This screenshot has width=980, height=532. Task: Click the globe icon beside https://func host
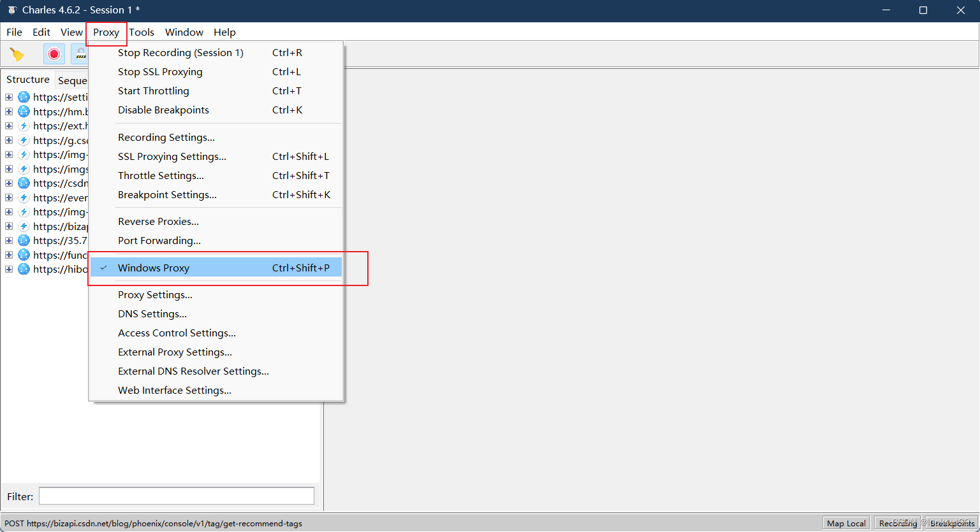[x=24, y=255]
